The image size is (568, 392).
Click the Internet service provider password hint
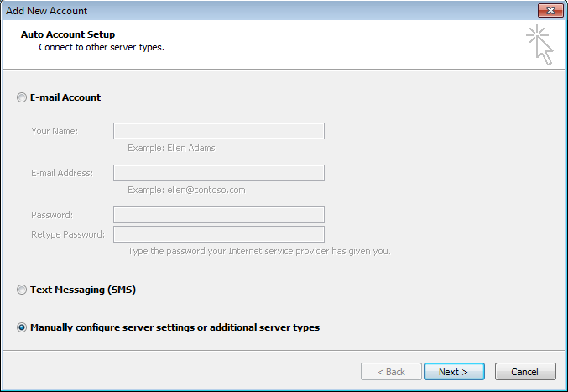point(258,251)
